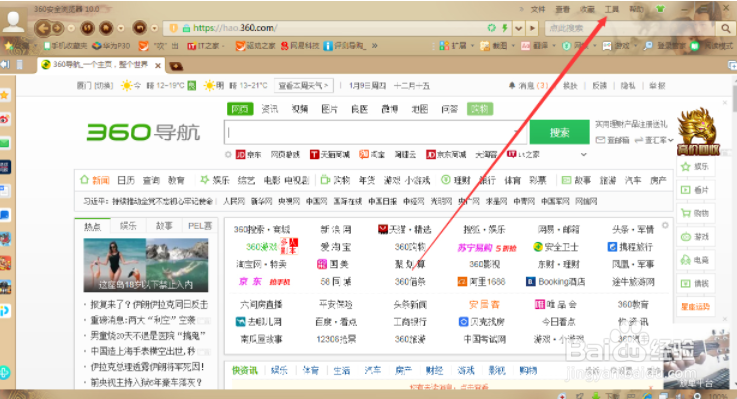The height and width of the screenshot is (399, 737).
Task: Open the 查看 menu
Action: (x=563, y=9)
